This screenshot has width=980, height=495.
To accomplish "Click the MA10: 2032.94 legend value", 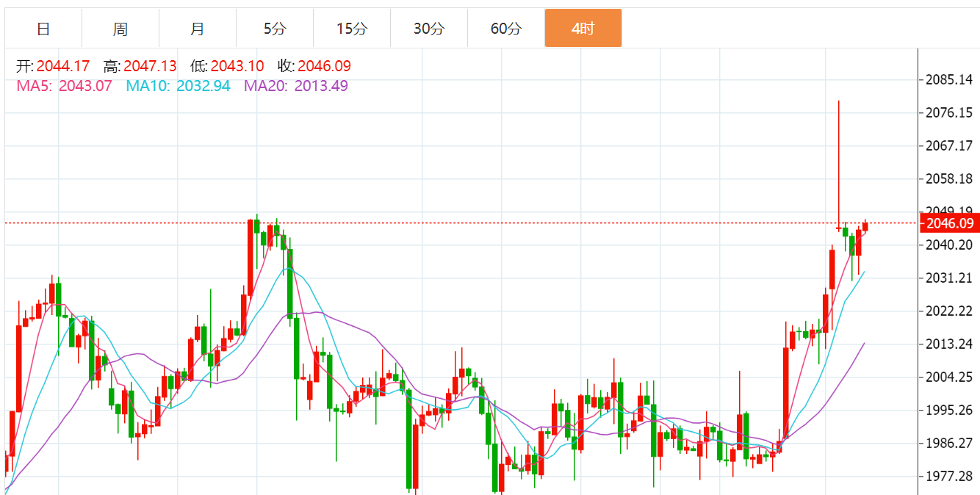I will pyautogui.click(x=178, y=86).
